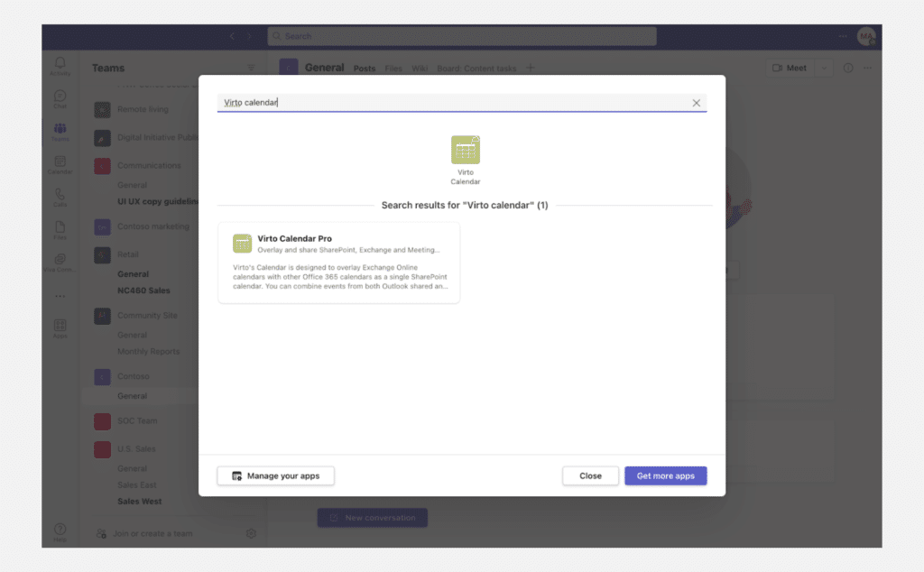Screen dimensions: 924x572
Task: Open the Files sidebar icon
Action: click(60, 230)
